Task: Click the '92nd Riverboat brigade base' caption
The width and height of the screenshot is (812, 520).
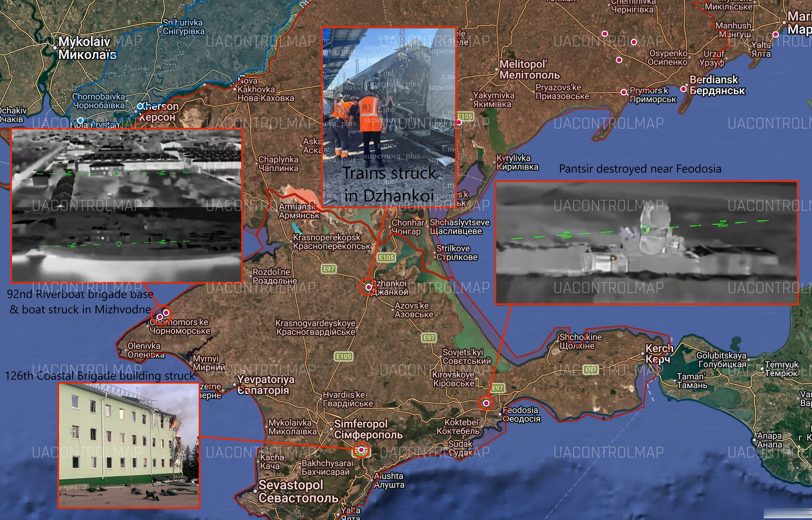Action: [x=80, y=294]
